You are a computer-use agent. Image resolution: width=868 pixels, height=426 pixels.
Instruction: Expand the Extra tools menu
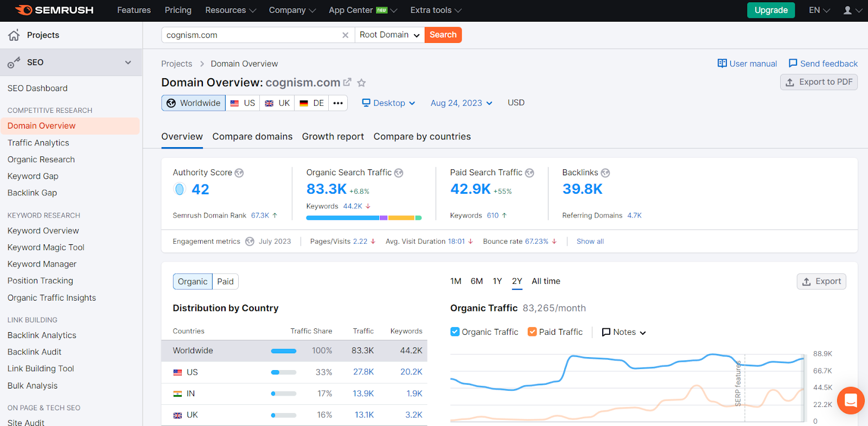point(436,10)
